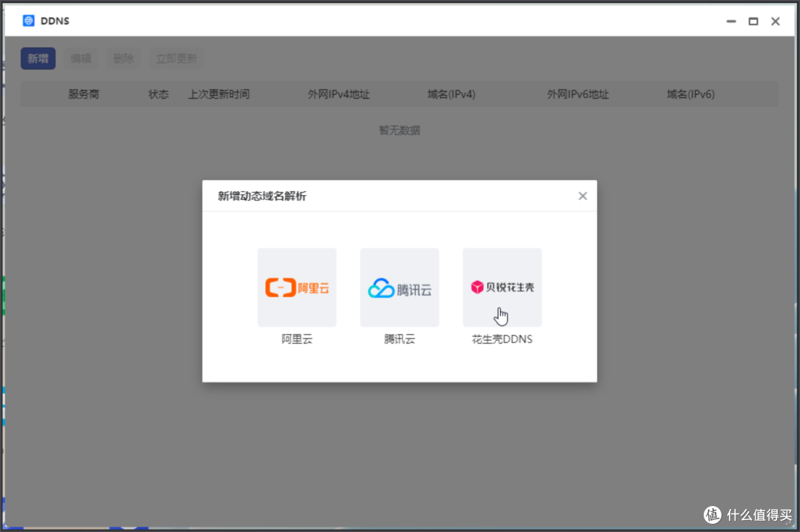Screen dimensions: 800x532
Task: Click the 编辑 button
Action: (x=80, y=58)
